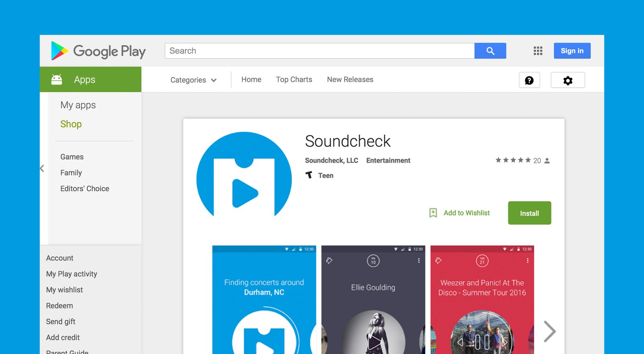Open the Soundcheck, LLC developer link

[331, 160]
